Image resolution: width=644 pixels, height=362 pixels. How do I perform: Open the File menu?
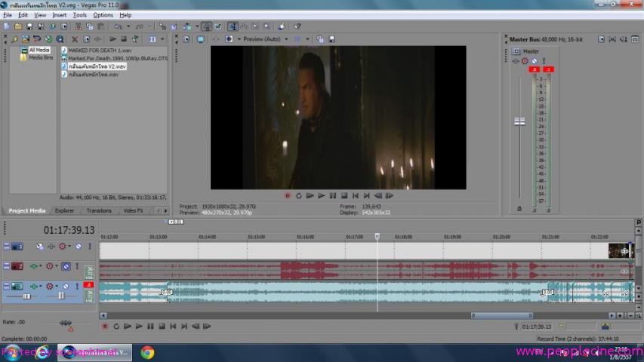(8, 15)
